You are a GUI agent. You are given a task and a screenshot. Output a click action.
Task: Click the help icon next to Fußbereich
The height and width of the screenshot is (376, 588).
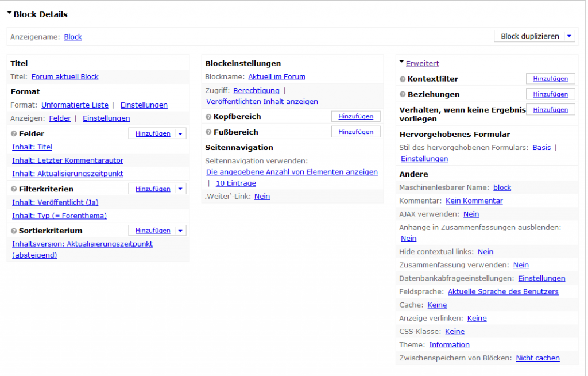[x=208, y=132]
